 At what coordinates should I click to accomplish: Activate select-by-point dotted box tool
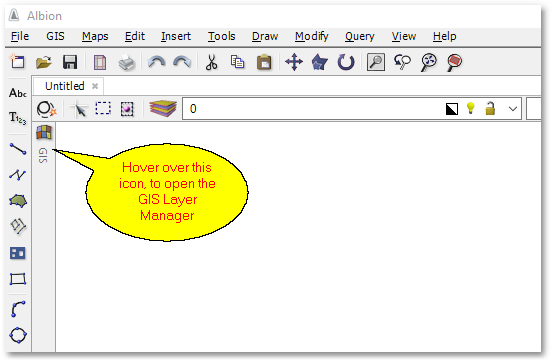127,109
